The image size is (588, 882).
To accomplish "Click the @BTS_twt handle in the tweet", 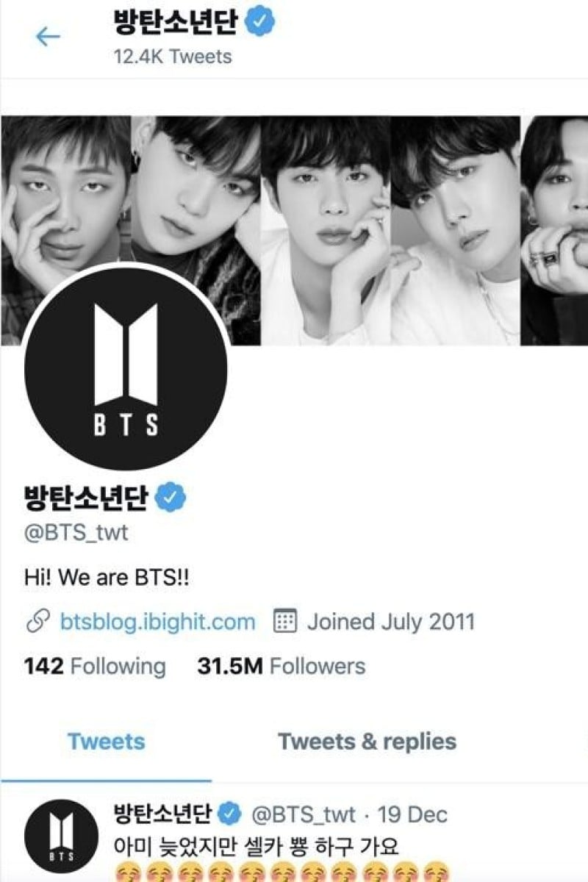I will [x=304, y=814].
